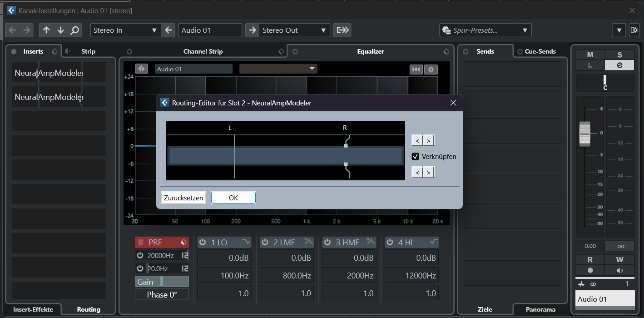Click the Zurücksetzen button

click(183, 198)
